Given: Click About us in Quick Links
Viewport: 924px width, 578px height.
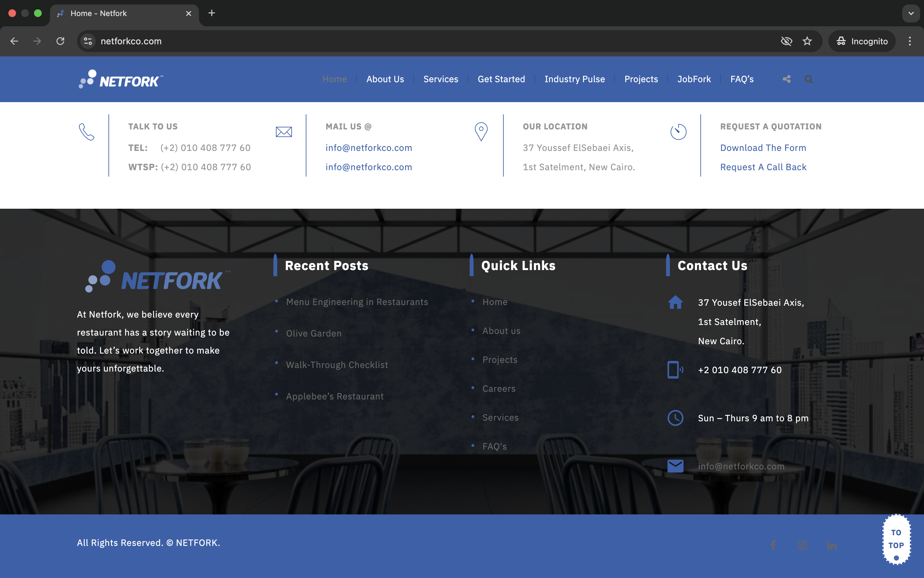Looking at the screenshot, I should click(501, 331).
